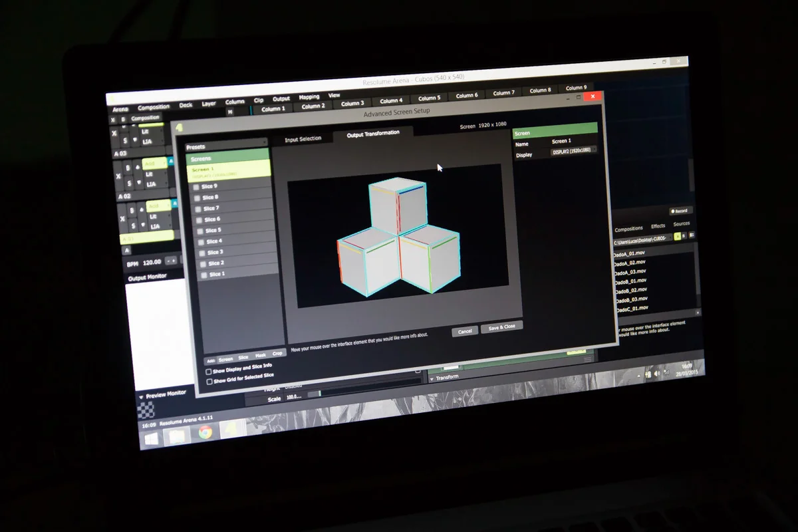Image resolution: width=798 pixels, height=532 pixels.
Task: Bypass the bottom layer with its B button
Action: (x=132, y=210)
